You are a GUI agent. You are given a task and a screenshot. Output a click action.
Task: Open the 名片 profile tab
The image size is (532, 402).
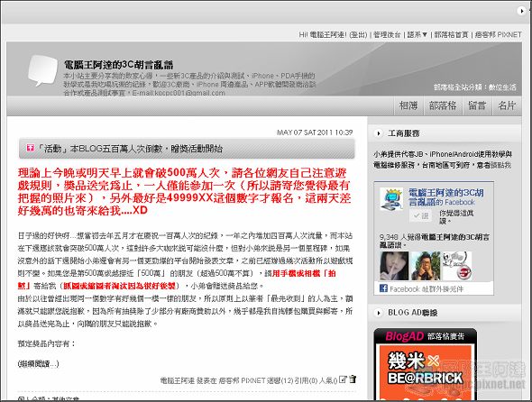coord(507,105)
